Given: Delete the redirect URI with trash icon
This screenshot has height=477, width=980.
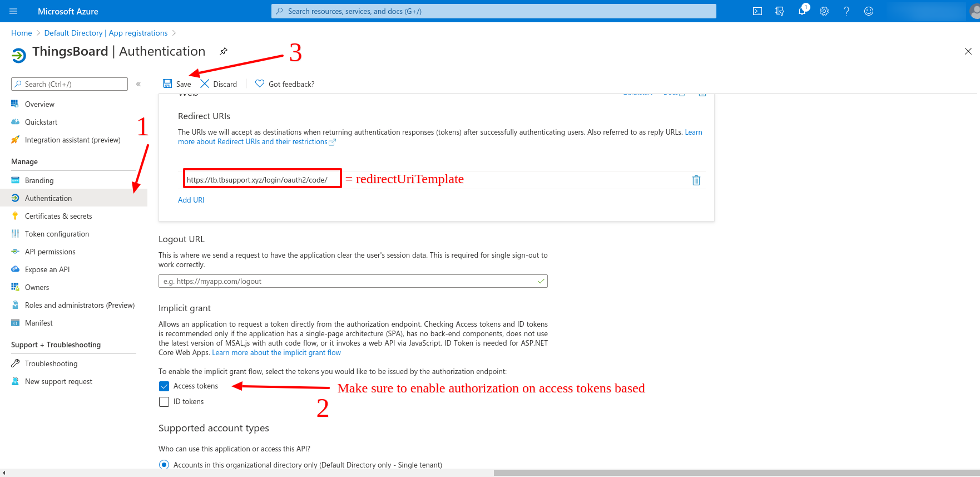Looking at the screenshot, I should [x=696, y=180].
